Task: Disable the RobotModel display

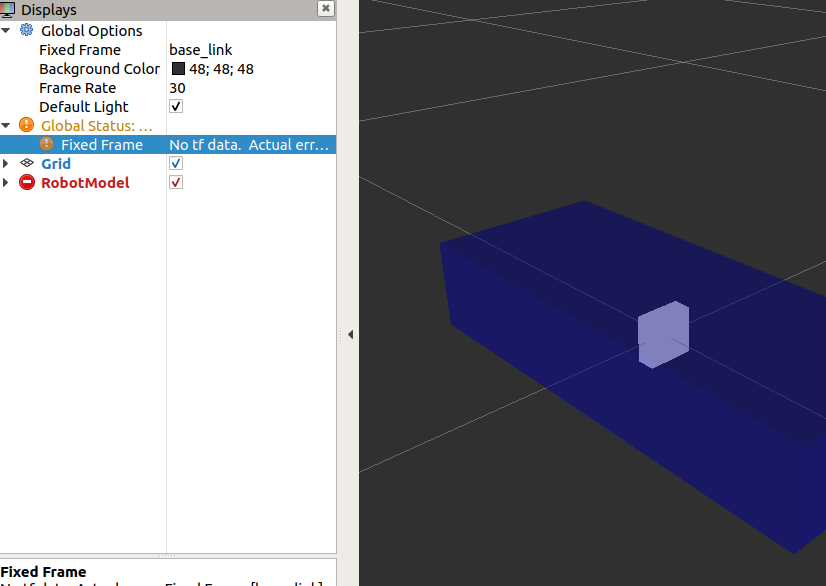Action: (x=175, y=182)
